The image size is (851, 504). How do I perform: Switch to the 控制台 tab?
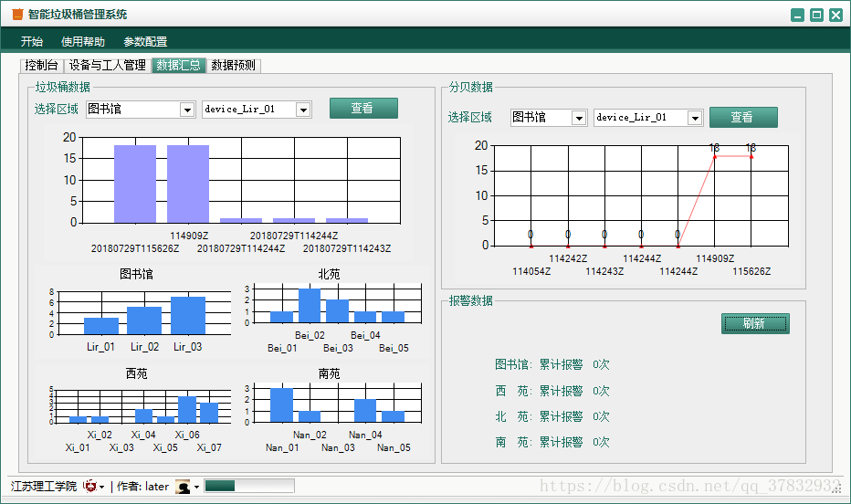(x=41, y=65)
